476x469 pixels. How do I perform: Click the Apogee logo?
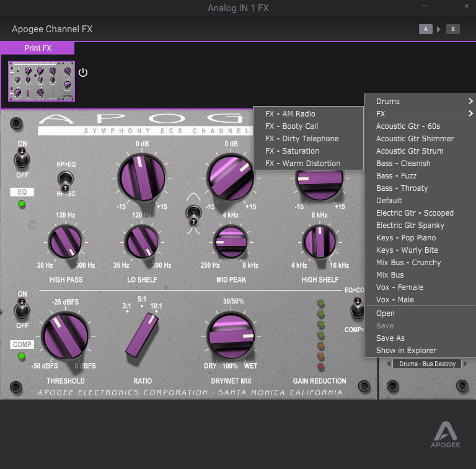pos(446,435)
